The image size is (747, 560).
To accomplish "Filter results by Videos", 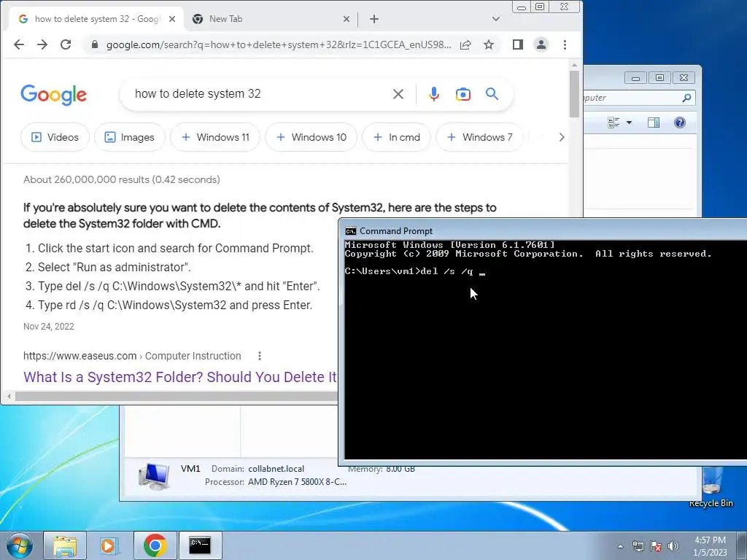I will click(55, 137).
